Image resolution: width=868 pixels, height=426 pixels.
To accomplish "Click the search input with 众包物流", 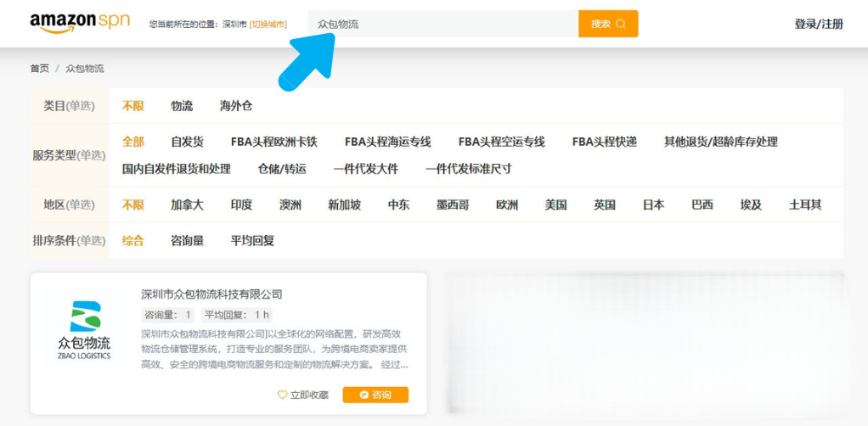I will pos(442,24).
